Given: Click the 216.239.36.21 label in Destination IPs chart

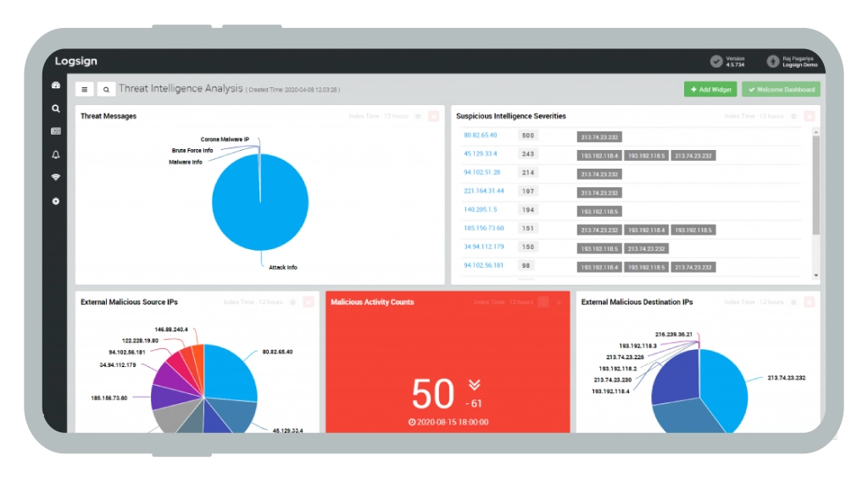Looking at the screenshot, I should tap(674, 335).
